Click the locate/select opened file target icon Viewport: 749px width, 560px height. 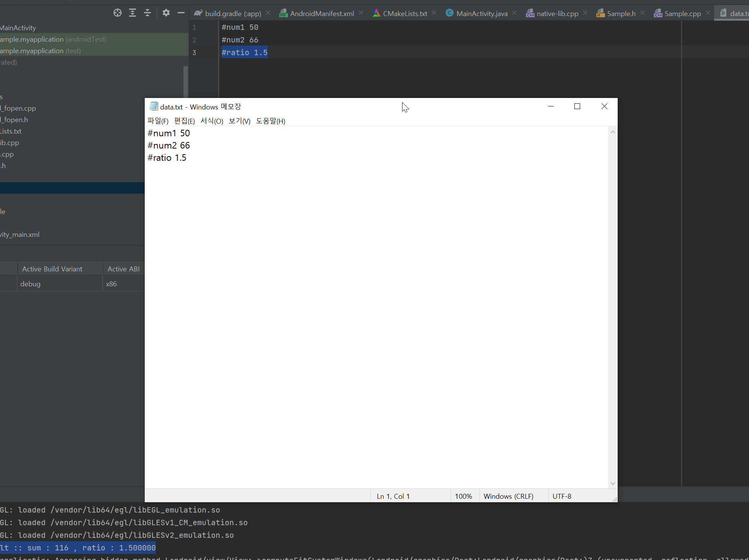[x=118, y=13]
